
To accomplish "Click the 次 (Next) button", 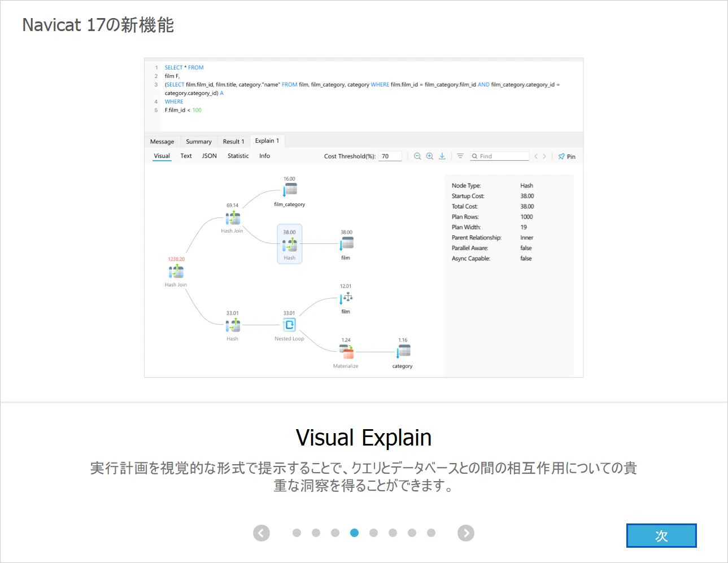I will 661,535.
